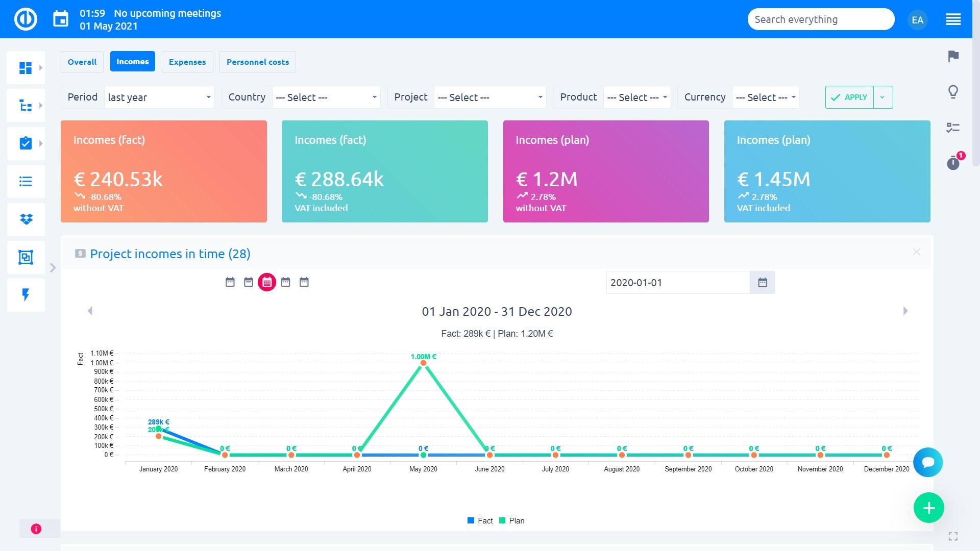
Task: Open the lightbulb knowledge icon
Action: [953, 92]
